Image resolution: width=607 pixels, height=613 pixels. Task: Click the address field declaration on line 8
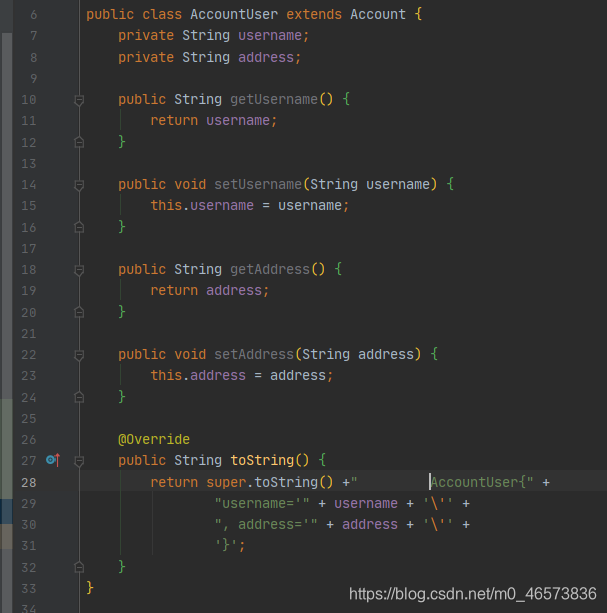[x=266, y=57]
